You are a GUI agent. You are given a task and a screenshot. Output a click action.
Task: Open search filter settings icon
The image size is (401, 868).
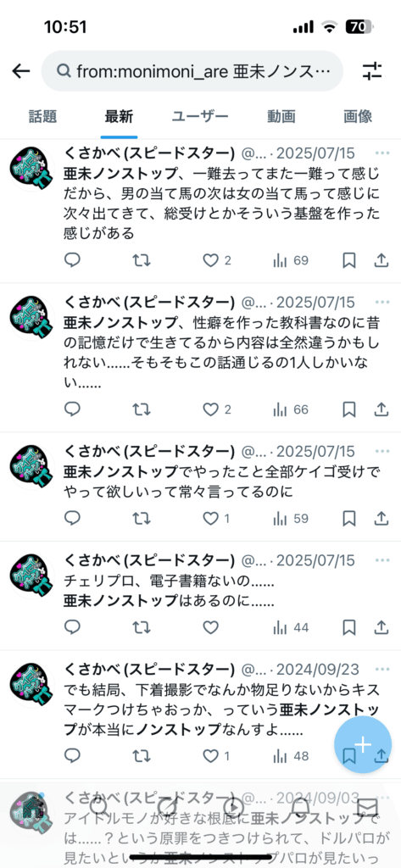371,71
